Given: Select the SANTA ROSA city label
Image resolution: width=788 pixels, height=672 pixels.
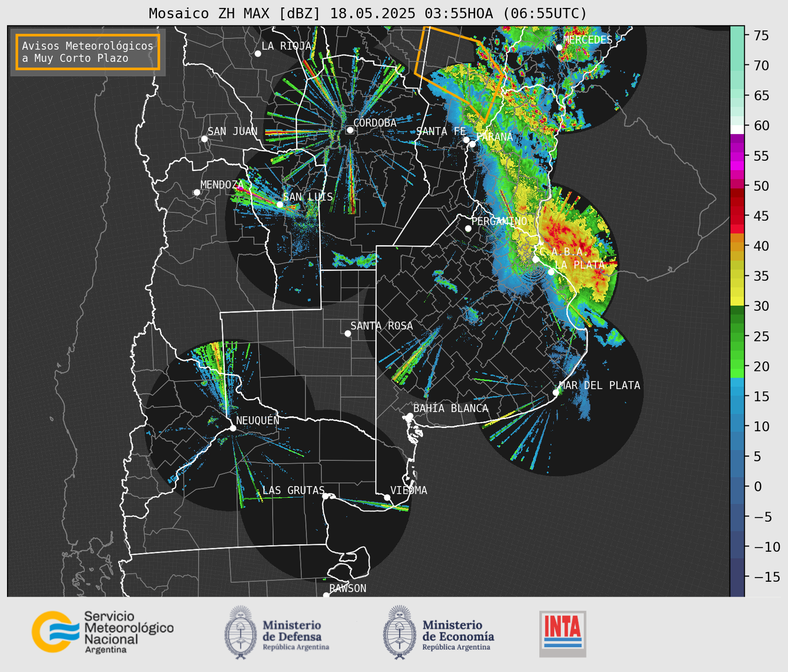Looking at the screenshot, I should [382, 326].
